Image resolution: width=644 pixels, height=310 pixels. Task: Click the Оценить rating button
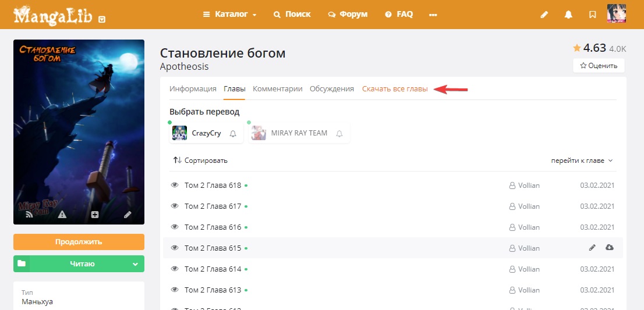pos(599,66)
